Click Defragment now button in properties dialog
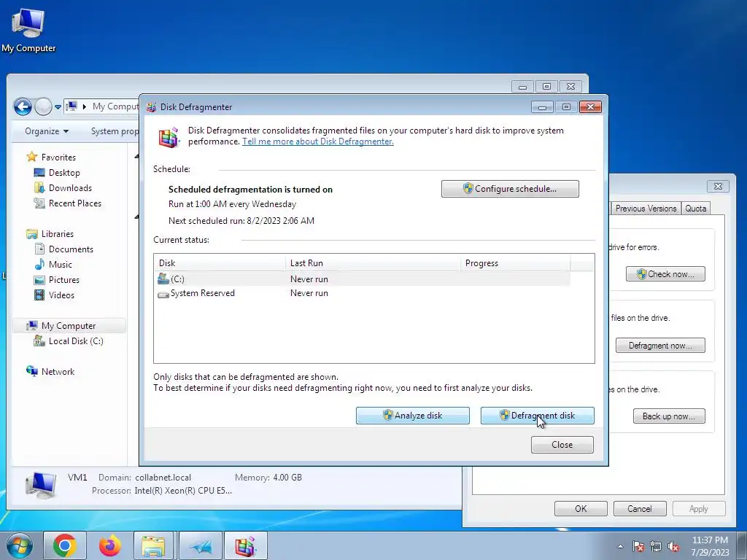 click(x=660, y=345)
